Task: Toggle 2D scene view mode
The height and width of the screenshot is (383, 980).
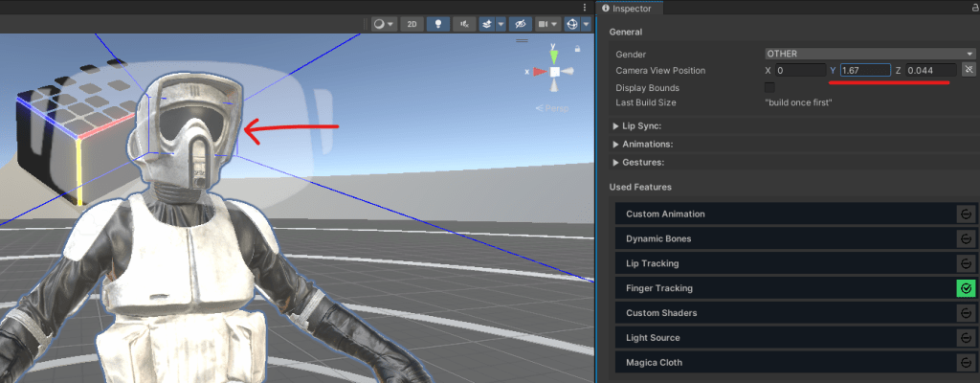Action: tap(412, 24)
